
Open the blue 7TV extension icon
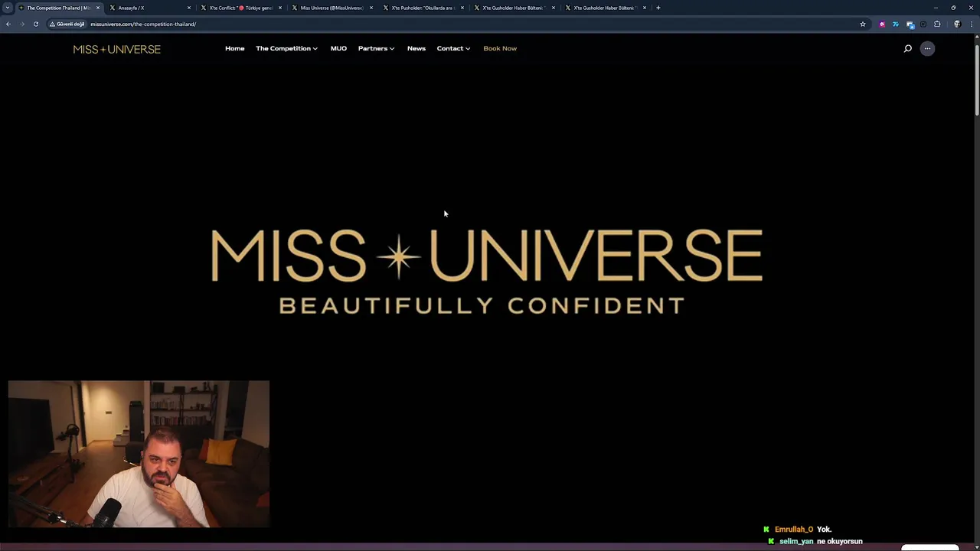[x=896, y=24]
